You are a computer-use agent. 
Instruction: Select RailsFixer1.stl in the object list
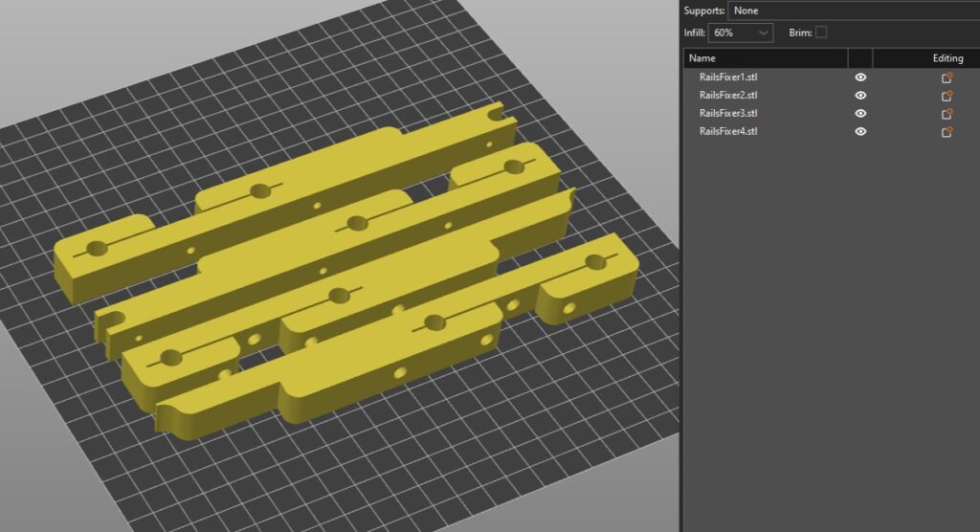pos(728,78)
